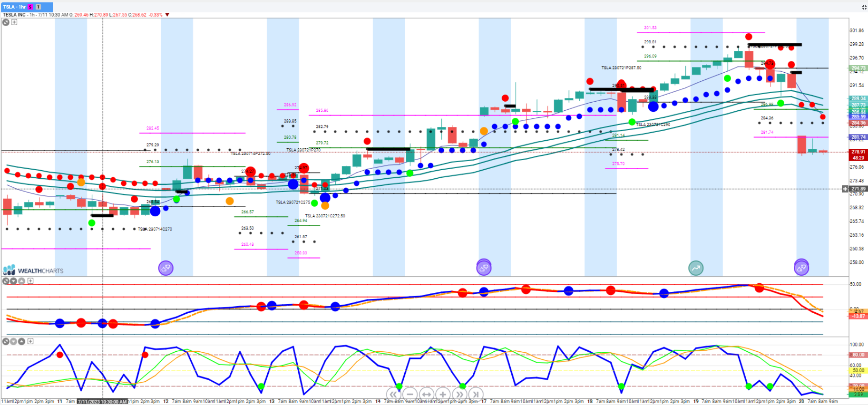
Task: Add indicator to the main price pane
Action: [x=14, y=22]
